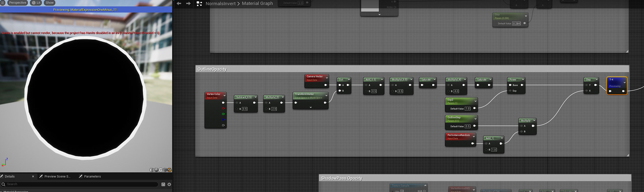Select the cylinder preview mesh icon
644x192 pixels.
[152, 170]
